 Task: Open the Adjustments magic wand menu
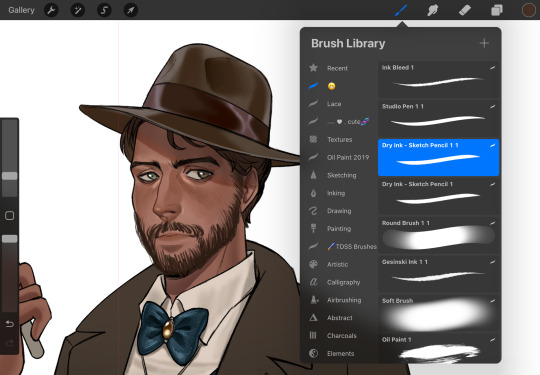(x=77, y=10)
